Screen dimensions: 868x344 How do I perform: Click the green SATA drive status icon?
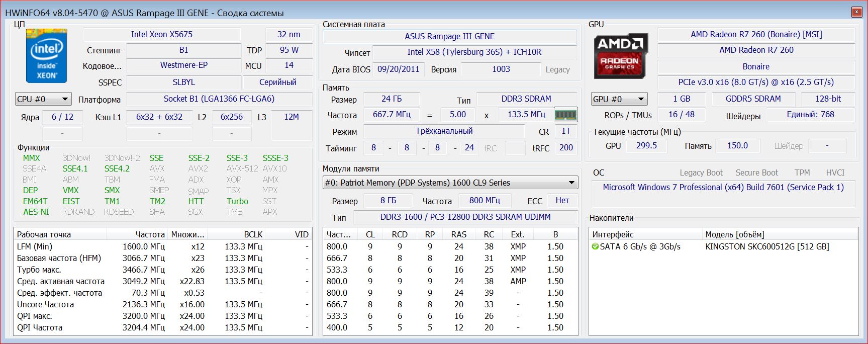[595, 246]
